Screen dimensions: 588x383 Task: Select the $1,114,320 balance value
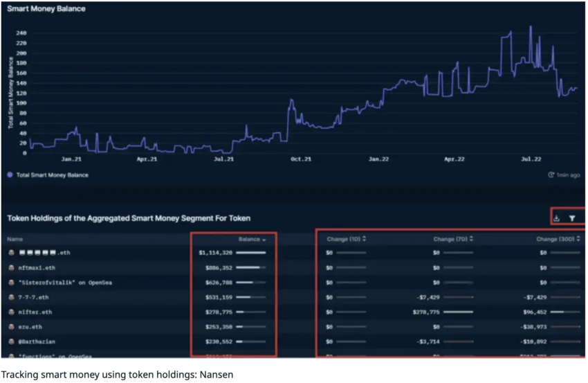215,253
